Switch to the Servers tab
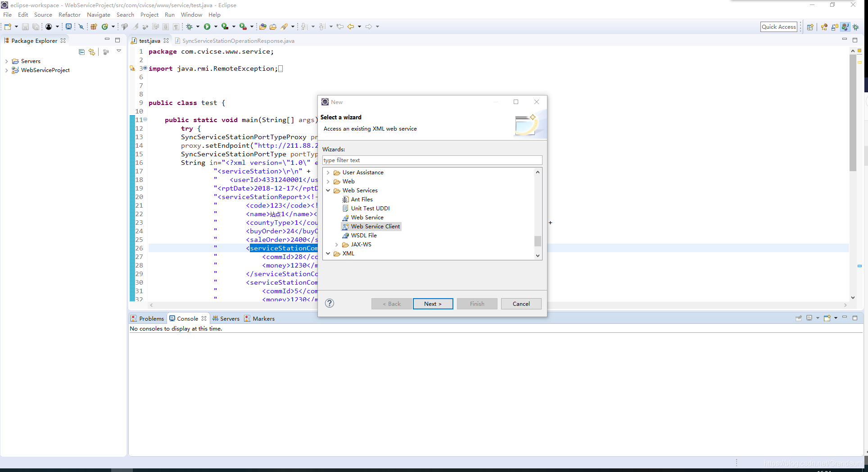 click(226, 318)
